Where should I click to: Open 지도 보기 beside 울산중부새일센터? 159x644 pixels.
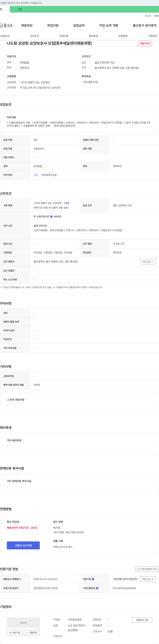(148, 579)
